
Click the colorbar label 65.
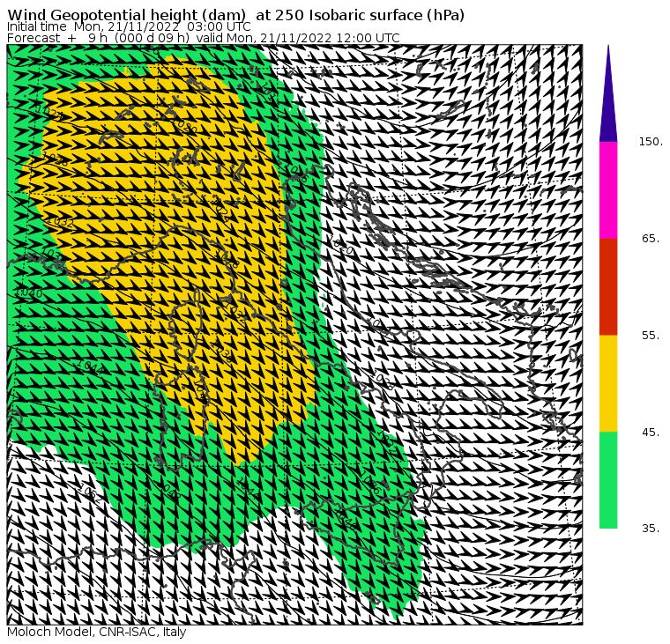coord(651,239)
